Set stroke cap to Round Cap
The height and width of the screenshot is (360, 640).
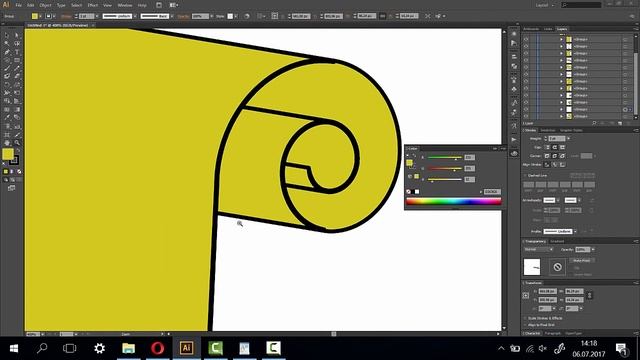(x=555, y=147)
